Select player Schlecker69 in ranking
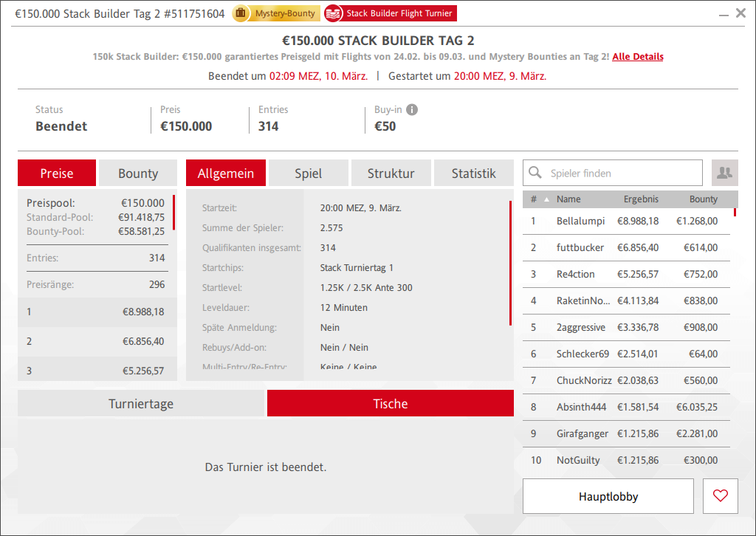 tap(626, 354)
